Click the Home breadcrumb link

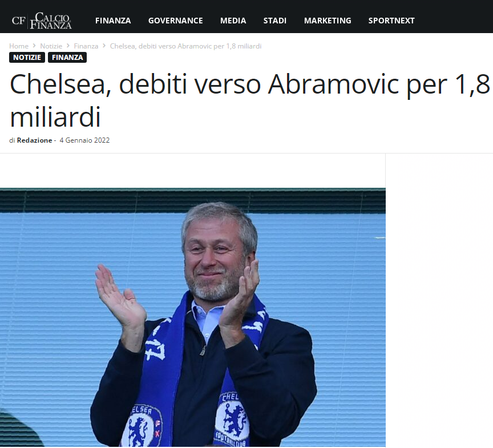[x=19, y=46]
